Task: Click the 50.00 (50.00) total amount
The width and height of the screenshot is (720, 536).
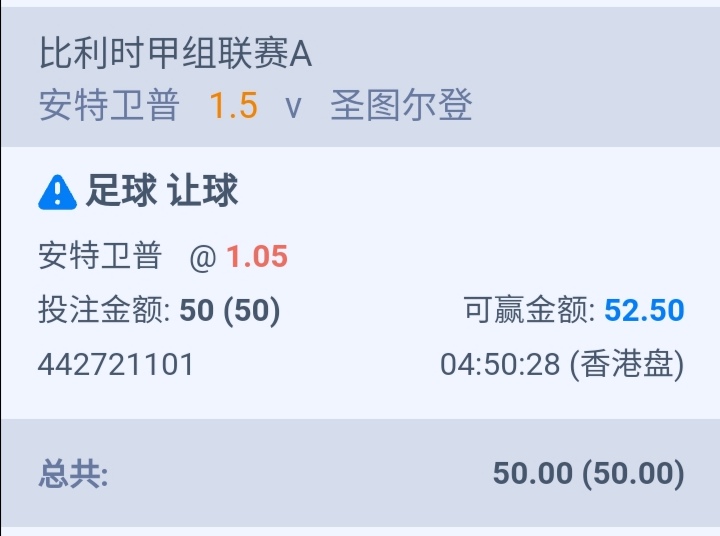Action: click(x=588, y=473)
